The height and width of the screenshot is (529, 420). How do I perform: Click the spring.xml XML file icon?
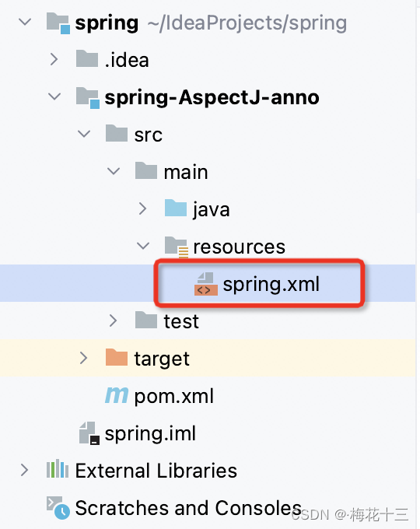(x=206, y=284)
